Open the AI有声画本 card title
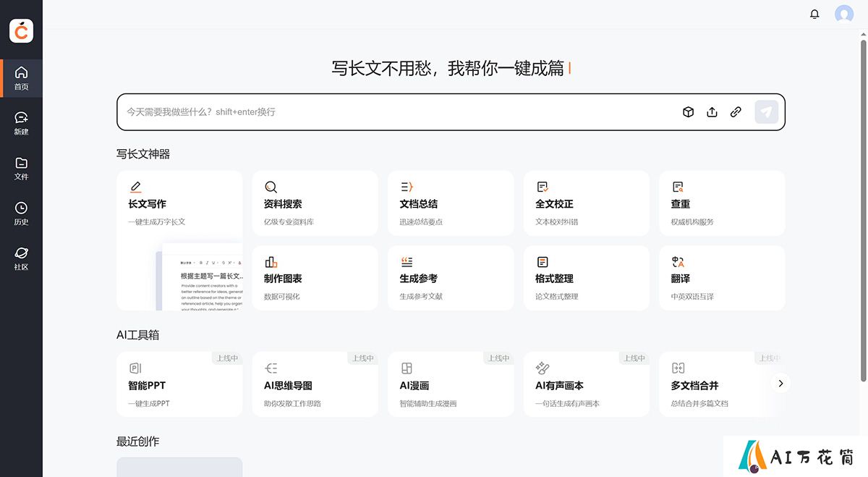 click(x=559, y=386)
